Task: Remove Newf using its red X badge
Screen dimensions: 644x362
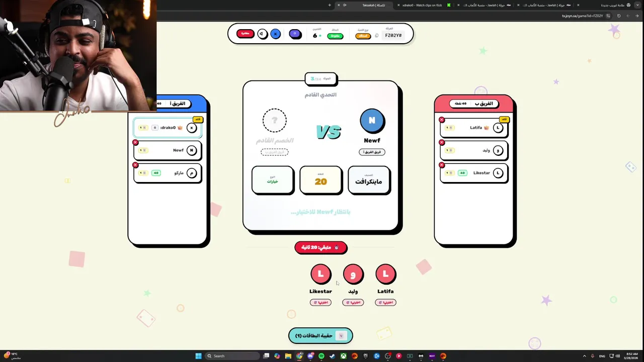Action: 135,142
